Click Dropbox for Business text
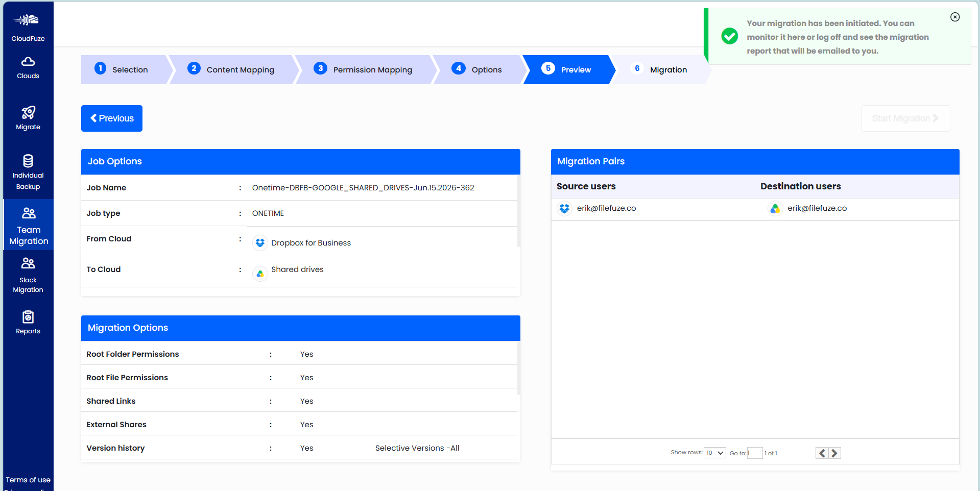The height and width of the screenshot is (491, 980). [x=311, y=243]
